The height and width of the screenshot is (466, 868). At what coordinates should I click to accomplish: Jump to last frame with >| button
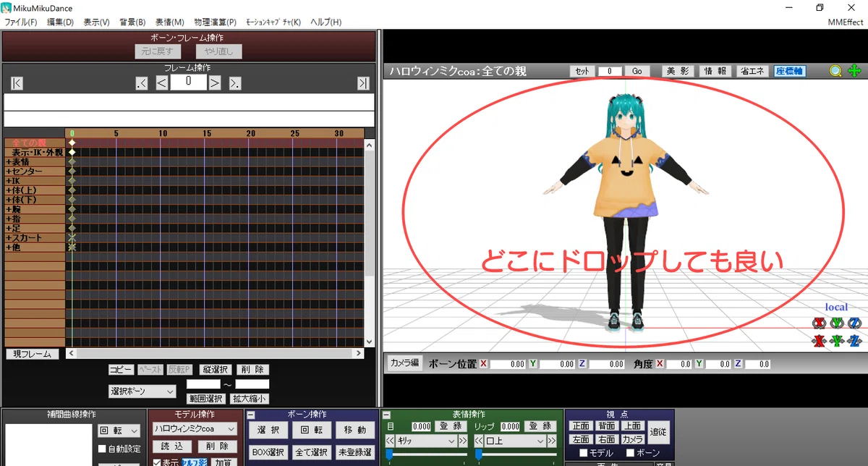point(363,83)
